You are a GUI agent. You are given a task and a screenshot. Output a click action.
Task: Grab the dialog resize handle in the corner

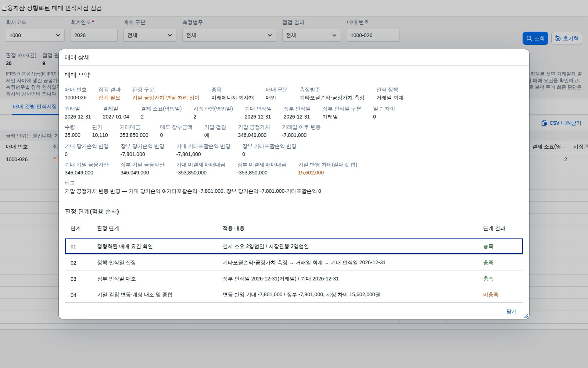(x=526, y=316)
